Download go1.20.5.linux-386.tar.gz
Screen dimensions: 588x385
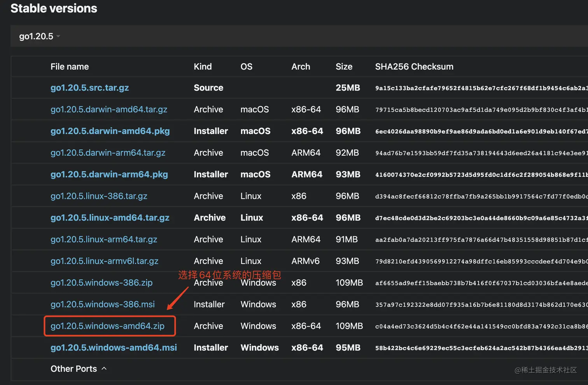point(99,196)
